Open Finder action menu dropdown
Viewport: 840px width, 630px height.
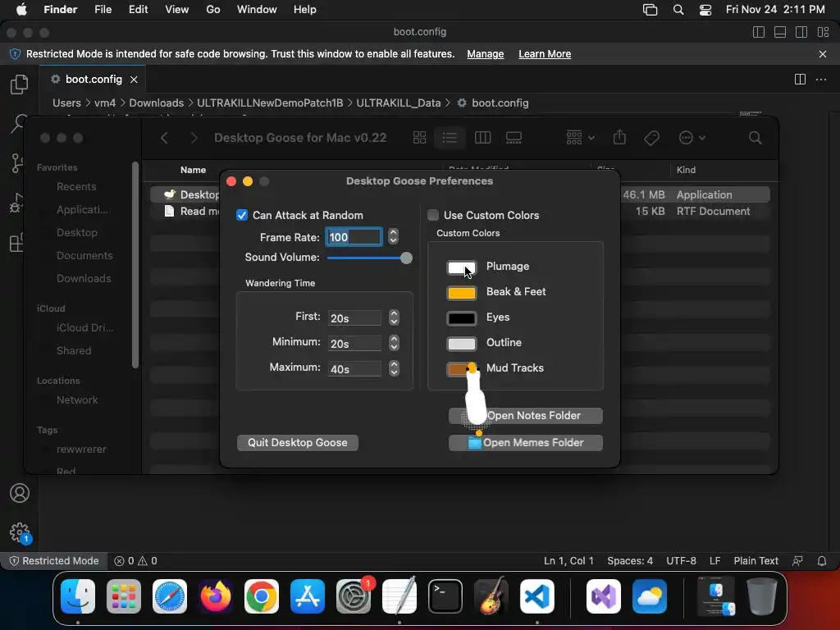(692, 138)
